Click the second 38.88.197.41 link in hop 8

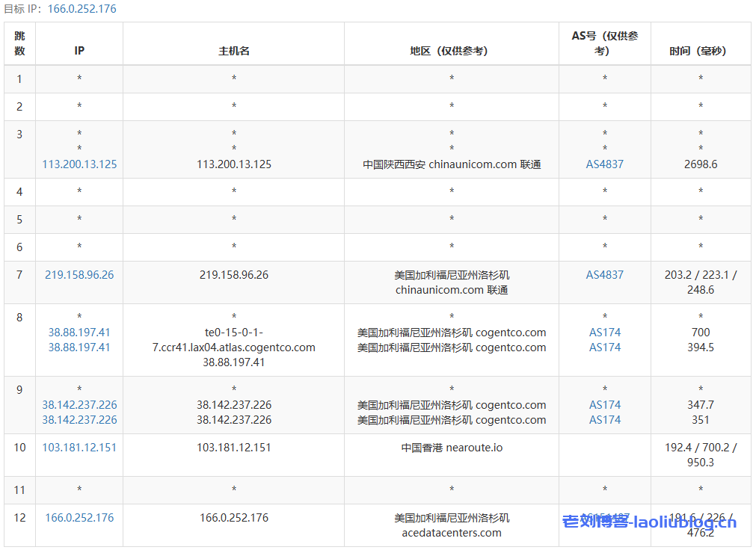pyautogui.click(x=79, y=347)
